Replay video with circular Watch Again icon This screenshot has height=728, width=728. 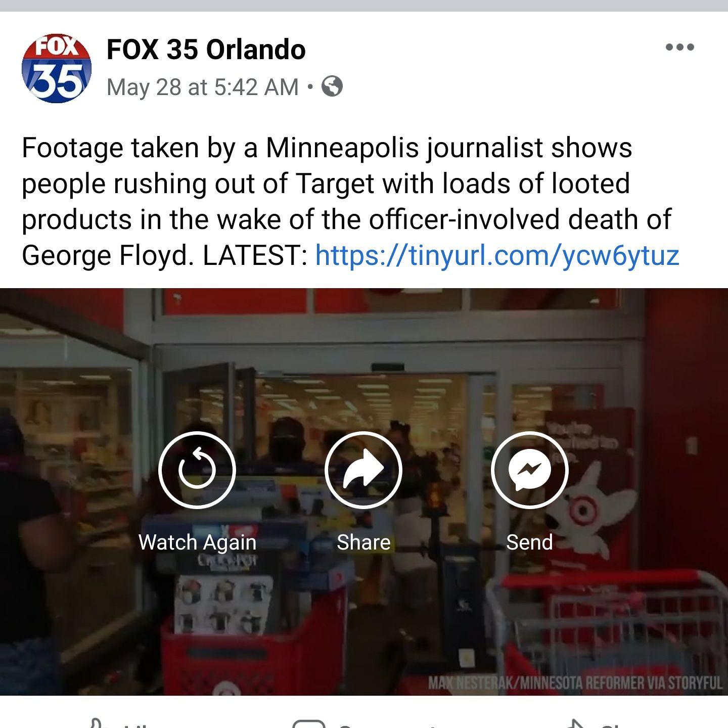[197, 470]
